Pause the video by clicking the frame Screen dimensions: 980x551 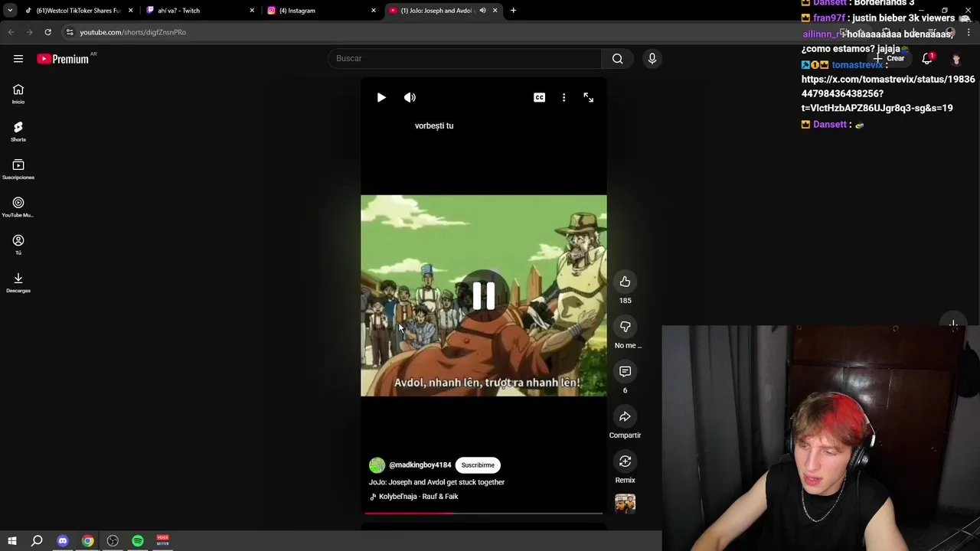tap(484, 295)
